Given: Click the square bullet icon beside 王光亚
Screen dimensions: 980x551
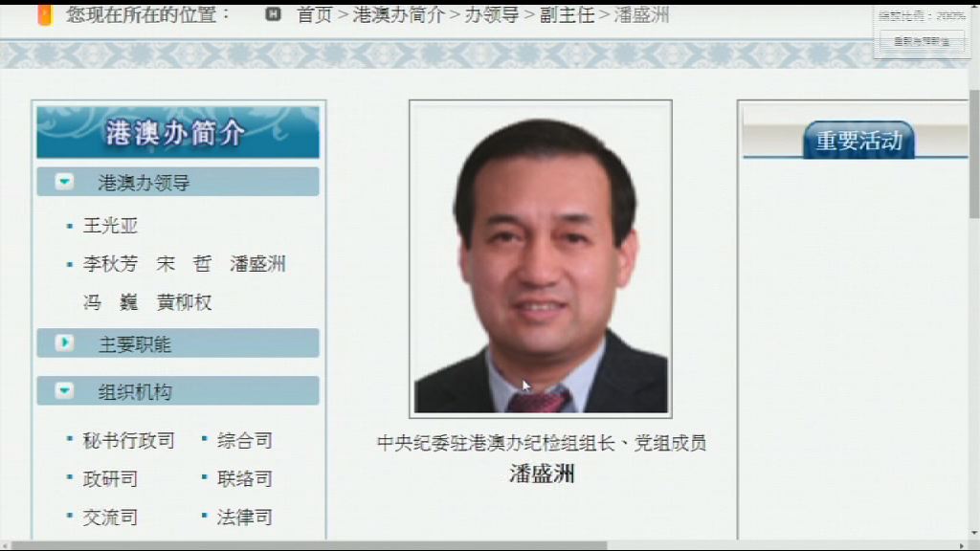Looking at the screenshot, I should (69, 227).
